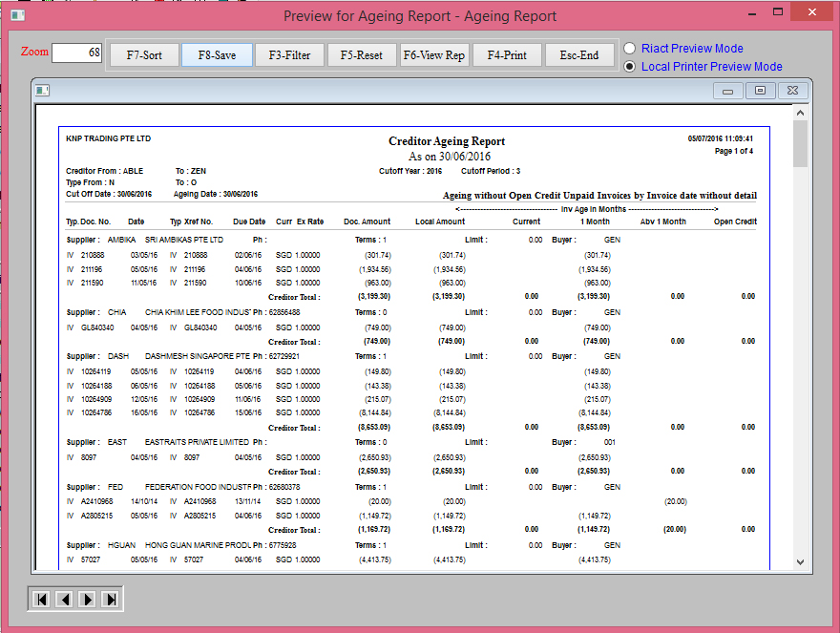Minimize the inner preview window
This screenshot has height=633, width=840.
point(728,91)
